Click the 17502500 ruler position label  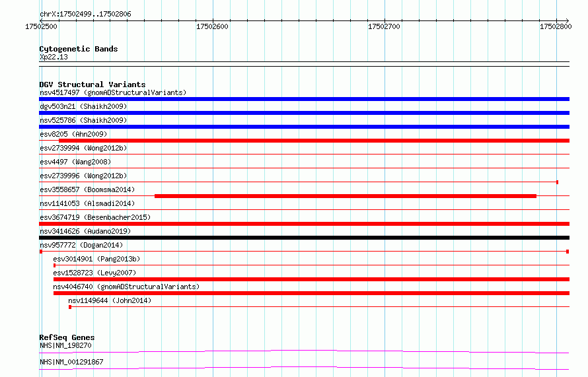pyautogui.click(x=41, y=26)
